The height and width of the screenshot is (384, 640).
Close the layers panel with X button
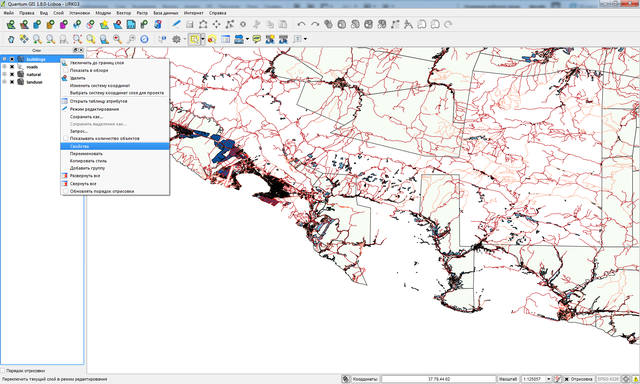click(81, 50)
